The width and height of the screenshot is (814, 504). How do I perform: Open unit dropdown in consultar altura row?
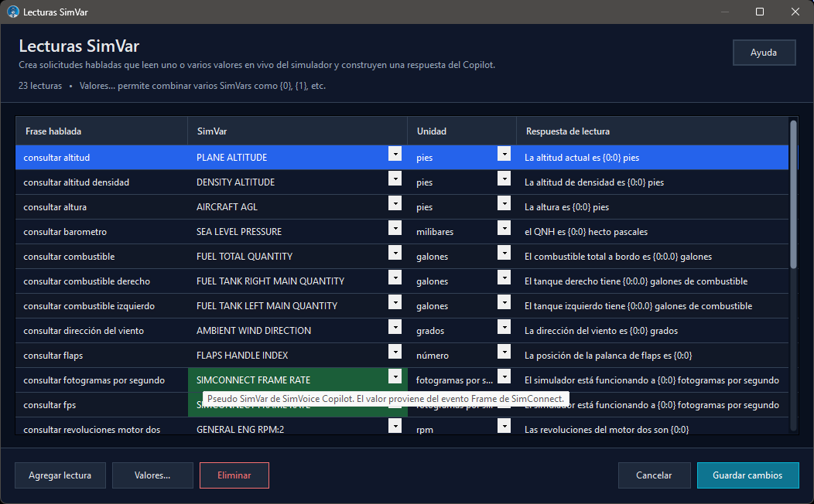[504, 203]
